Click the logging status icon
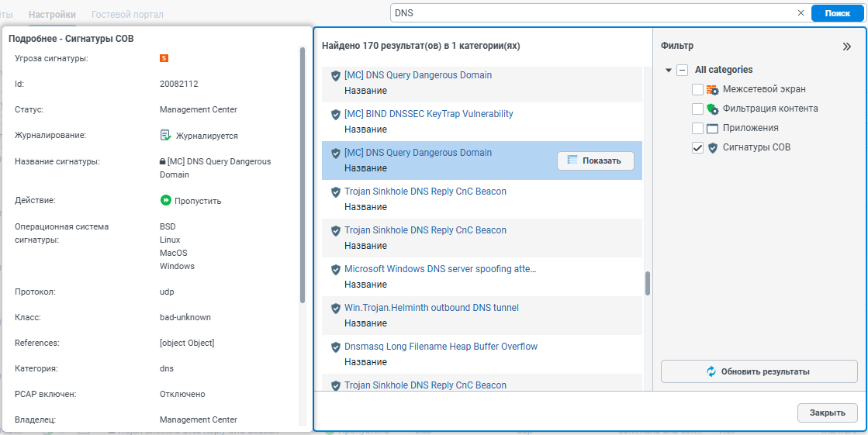 click(165, 136)
